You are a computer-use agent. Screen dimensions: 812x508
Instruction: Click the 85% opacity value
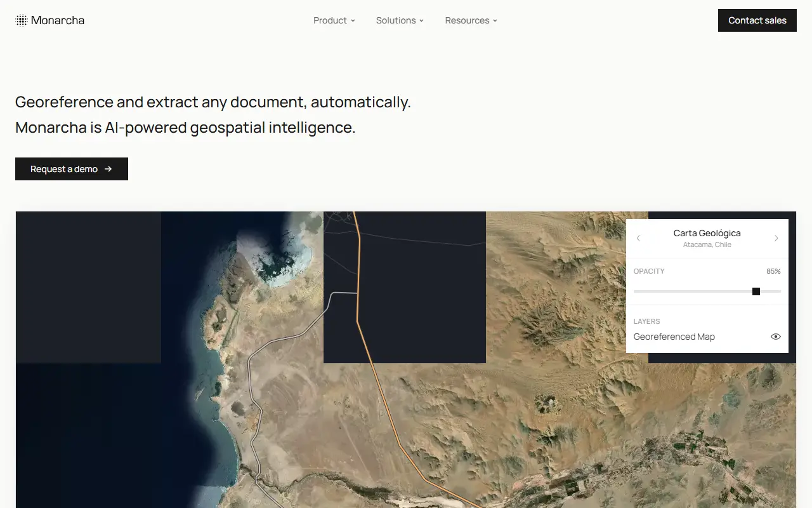(x=773, y=271)
